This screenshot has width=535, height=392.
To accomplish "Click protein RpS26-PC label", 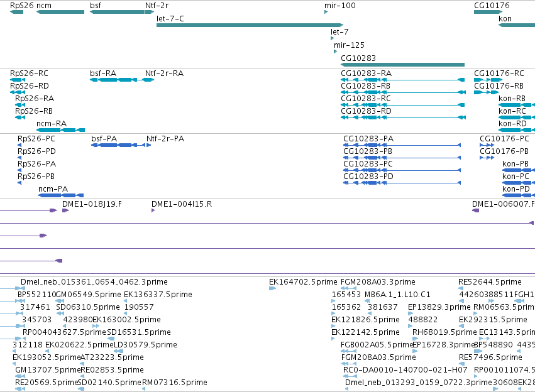I will [36, 139].
